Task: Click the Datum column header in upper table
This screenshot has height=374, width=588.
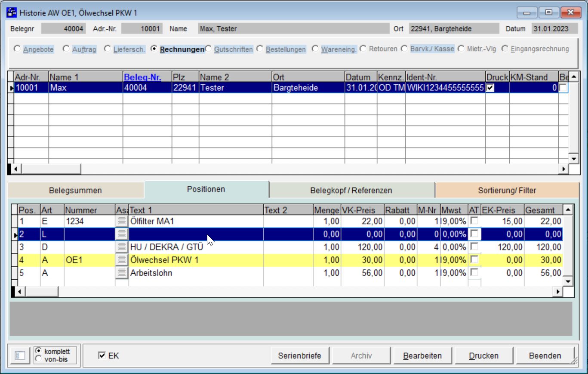Action: 361,77
